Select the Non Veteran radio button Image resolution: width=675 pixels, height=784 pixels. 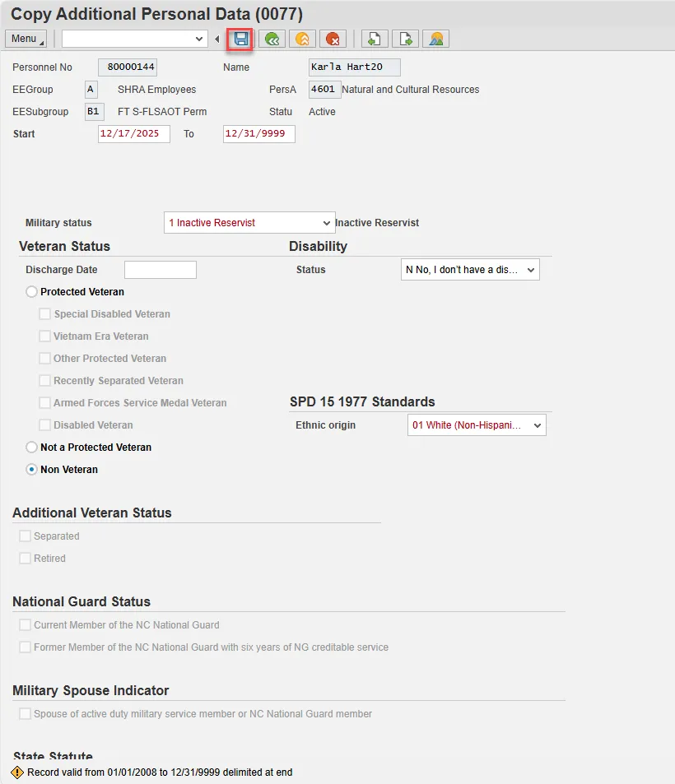pyautogui.click(x=31, y=470)
